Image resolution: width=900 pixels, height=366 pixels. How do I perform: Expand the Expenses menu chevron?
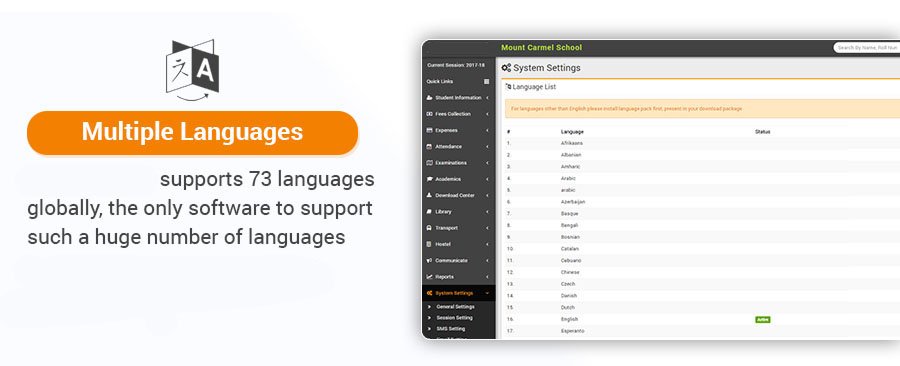487,130
